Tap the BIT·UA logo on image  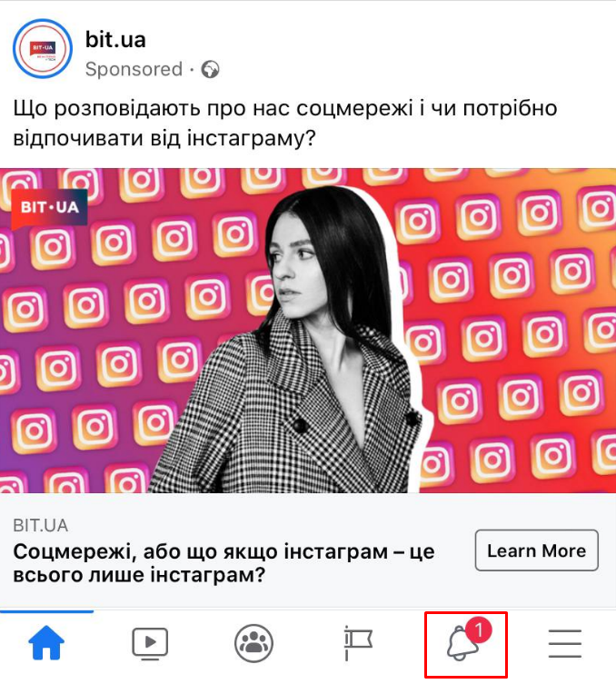pos(49,209)
